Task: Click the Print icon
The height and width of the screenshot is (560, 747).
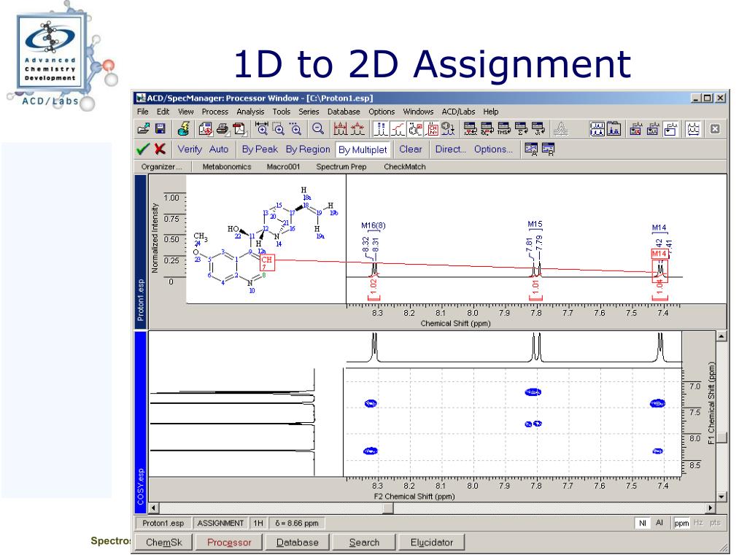Action: coord(222,128)
